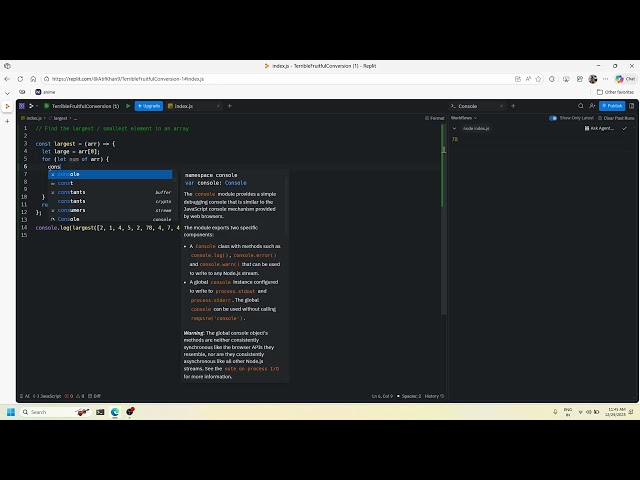640x480 pixels.
Task: Click the note on process I/O link
Action: [252, 369]
